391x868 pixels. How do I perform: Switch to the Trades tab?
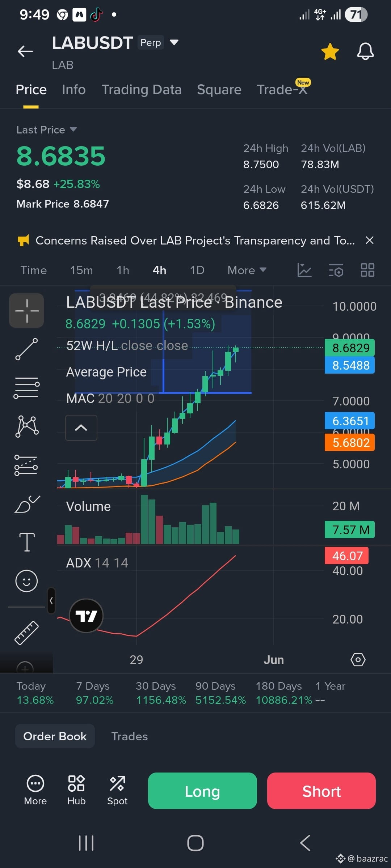(x=130, y=736)
